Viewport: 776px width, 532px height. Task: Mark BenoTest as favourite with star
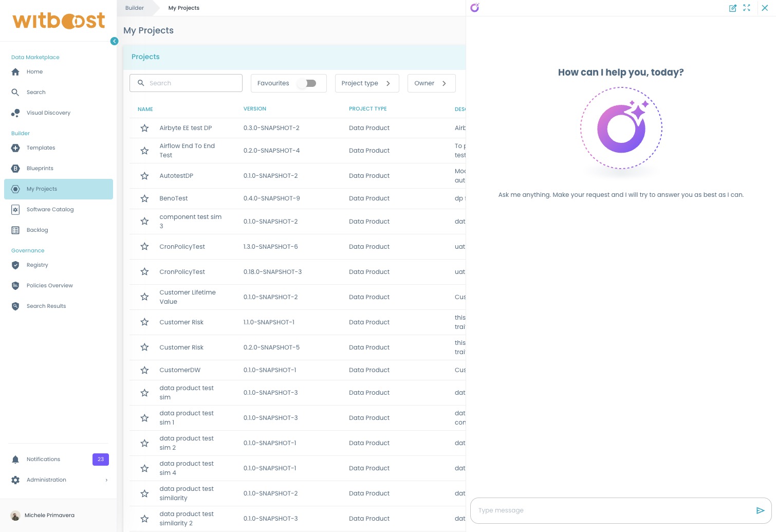[x=144, y=198]
